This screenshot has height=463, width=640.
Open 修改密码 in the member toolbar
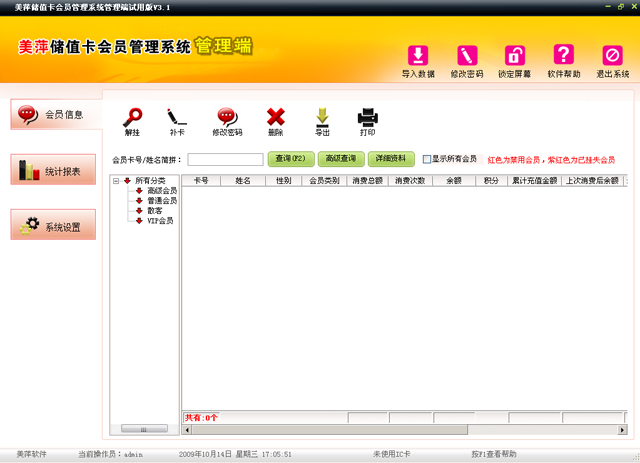(x=227, y=118)
